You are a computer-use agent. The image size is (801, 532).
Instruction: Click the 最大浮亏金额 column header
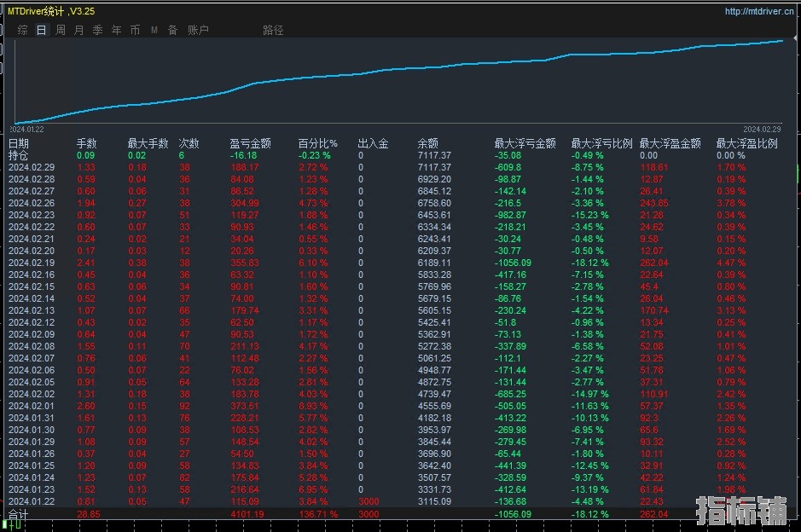click(525, 143)
